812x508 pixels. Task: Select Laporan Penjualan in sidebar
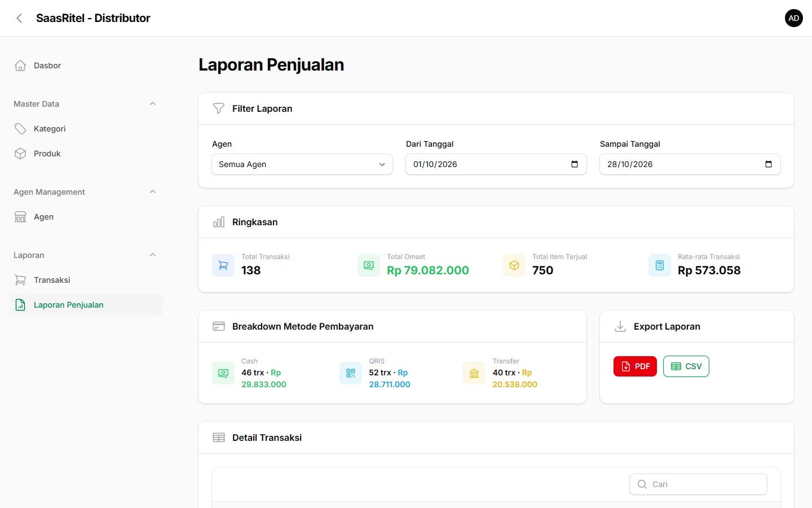pos(86,305)
